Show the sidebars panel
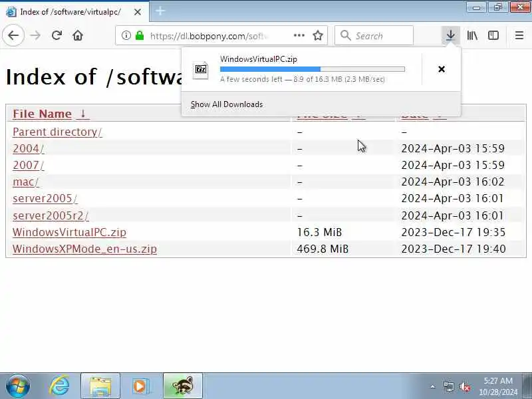Image resolution: width=532 pixels, height=399 pixels. click(493, 35)
